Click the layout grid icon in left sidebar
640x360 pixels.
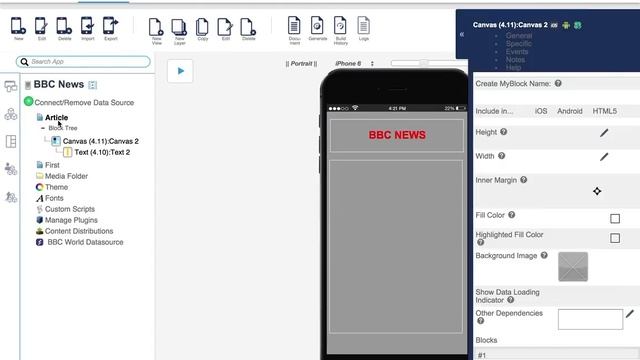11,142
